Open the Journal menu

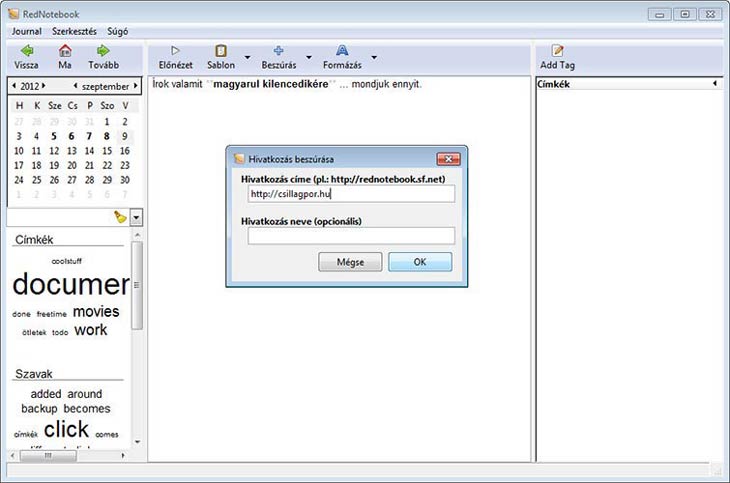point(26,31)
